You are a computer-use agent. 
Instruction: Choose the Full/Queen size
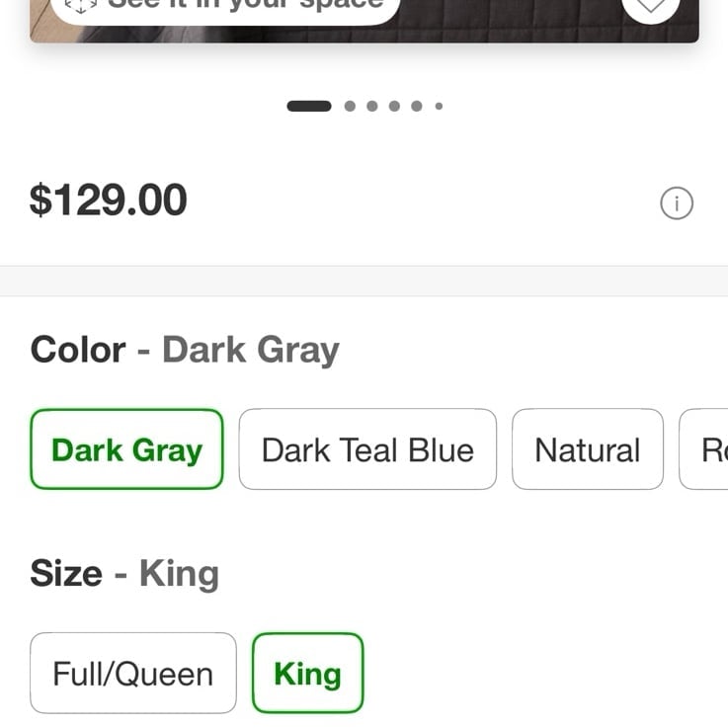pyautogui.click(x=133, y=673)
